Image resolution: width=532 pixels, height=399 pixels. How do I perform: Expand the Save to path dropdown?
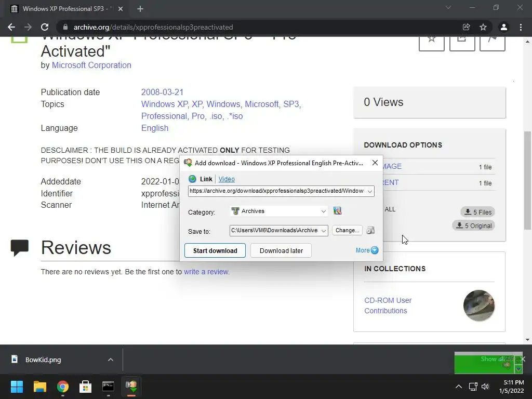[x=324, y=231]
